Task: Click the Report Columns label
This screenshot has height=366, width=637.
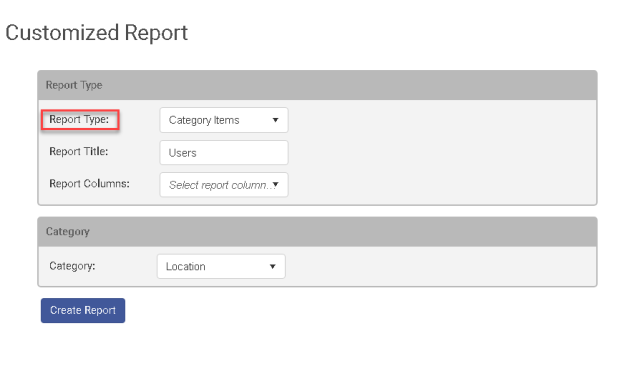Action: tap(89, 184)
